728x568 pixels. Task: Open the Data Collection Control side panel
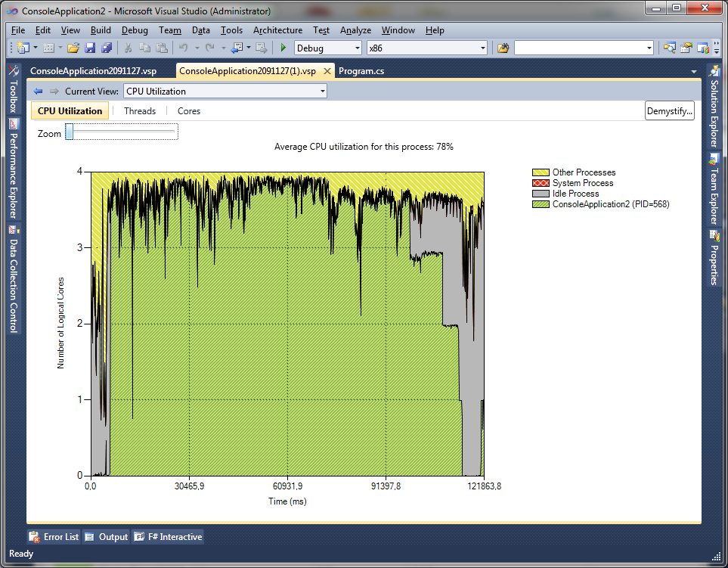pyautogui.click(x=14, y=279)
